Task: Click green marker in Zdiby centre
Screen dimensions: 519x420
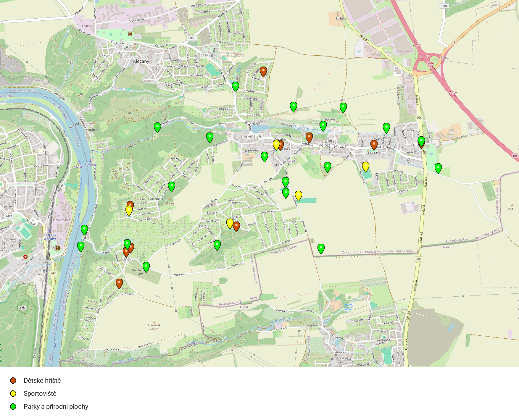Action: click(x=421, y=141)
